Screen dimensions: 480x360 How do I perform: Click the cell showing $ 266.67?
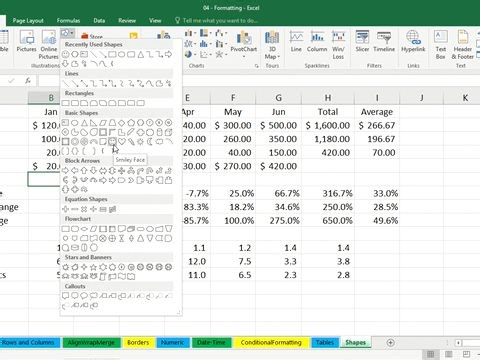[377, 126]
